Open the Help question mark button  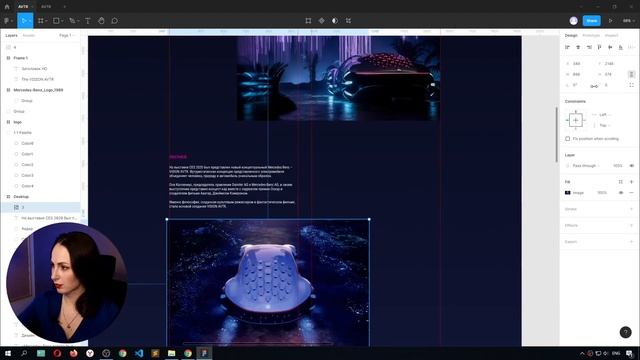click(625, 332)
